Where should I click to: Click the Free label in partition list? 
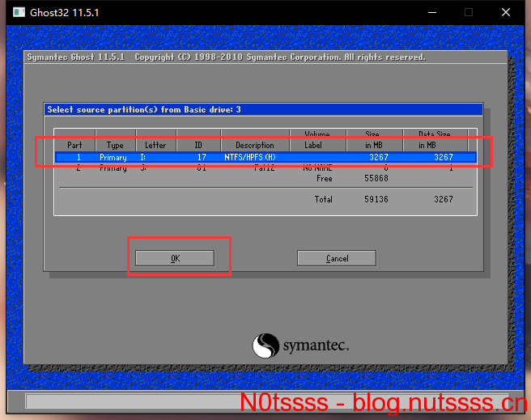(x=325, y=178)
